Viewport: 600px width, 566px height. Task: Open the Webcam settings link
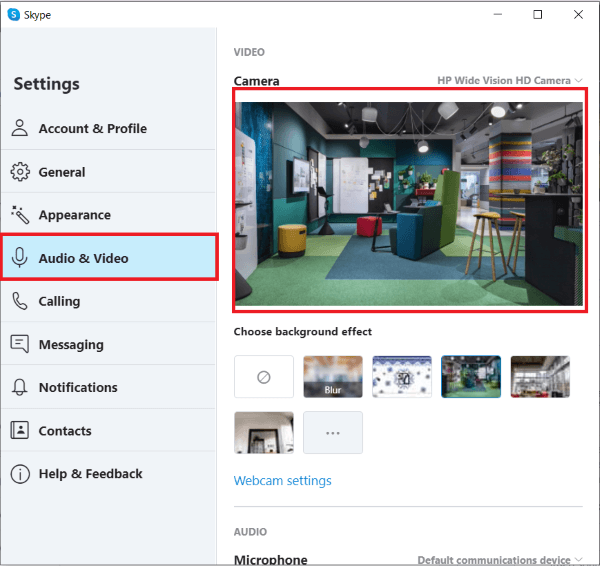282,481
